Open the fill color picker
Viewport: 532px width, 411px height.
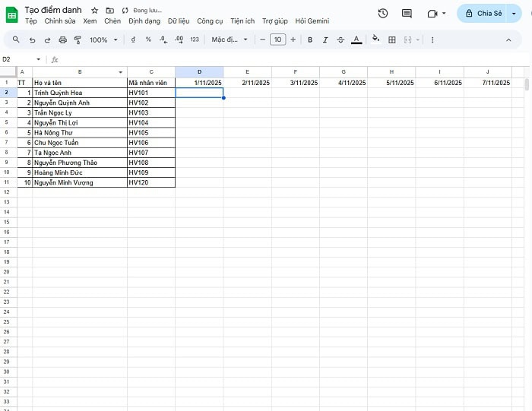pyautogui.click(x=375, y=39)
